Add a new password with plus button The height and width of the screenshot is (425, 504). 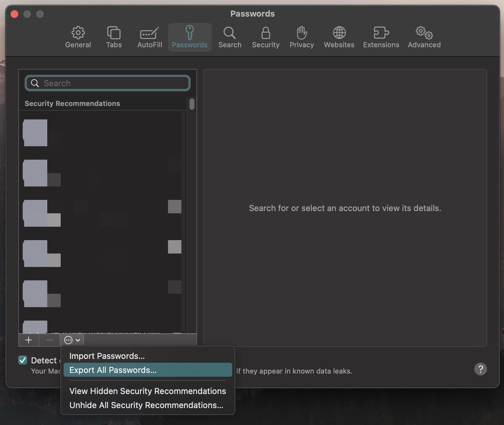[29, 340]
